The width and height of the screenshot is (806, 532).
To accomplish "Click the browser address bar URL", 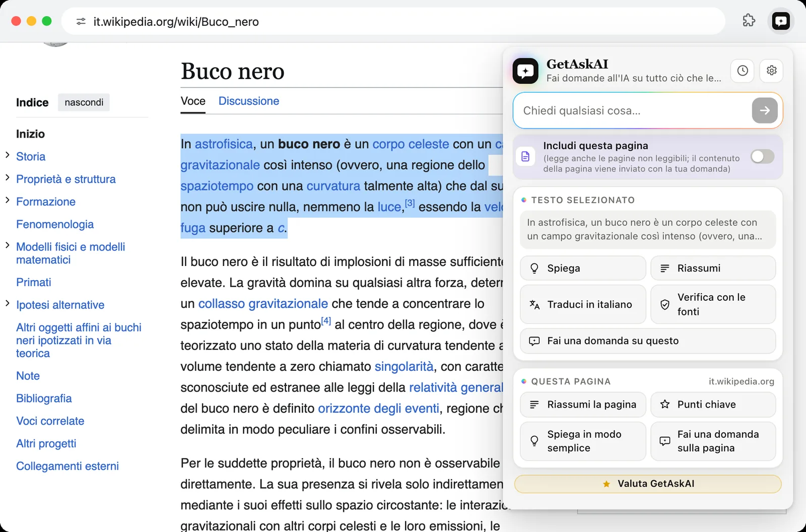I will (176, 22).
